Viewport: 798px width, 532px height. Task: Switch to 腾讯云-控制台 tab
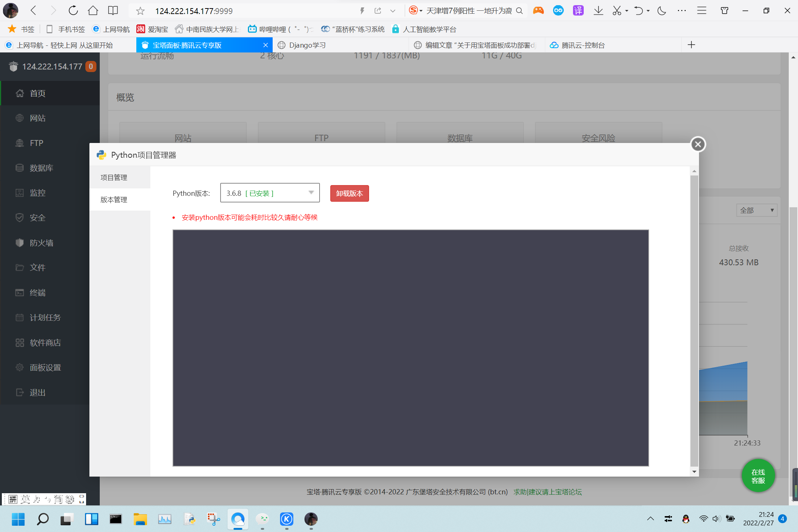pos(613,45)
